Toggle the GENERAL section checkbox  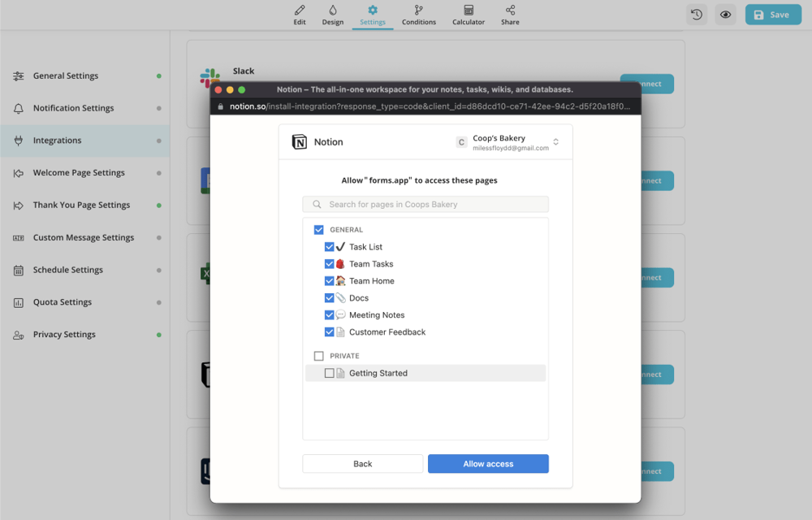point(318,230)
